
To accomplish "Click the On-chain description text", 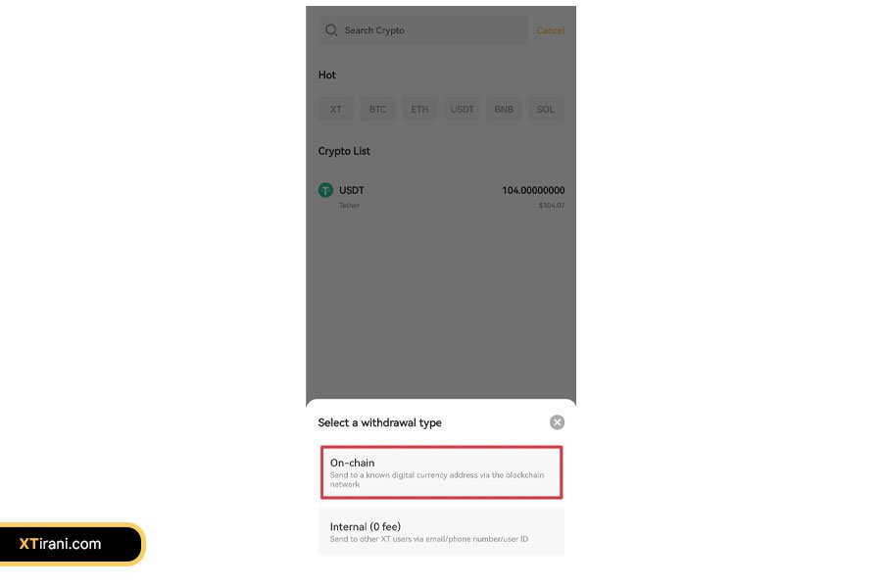I will pos(437,479).
